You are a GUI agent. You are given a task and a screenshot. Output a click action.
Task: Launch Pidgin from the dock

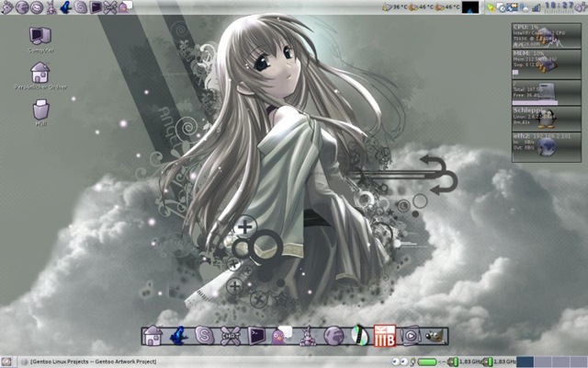[x=281, y=335]
